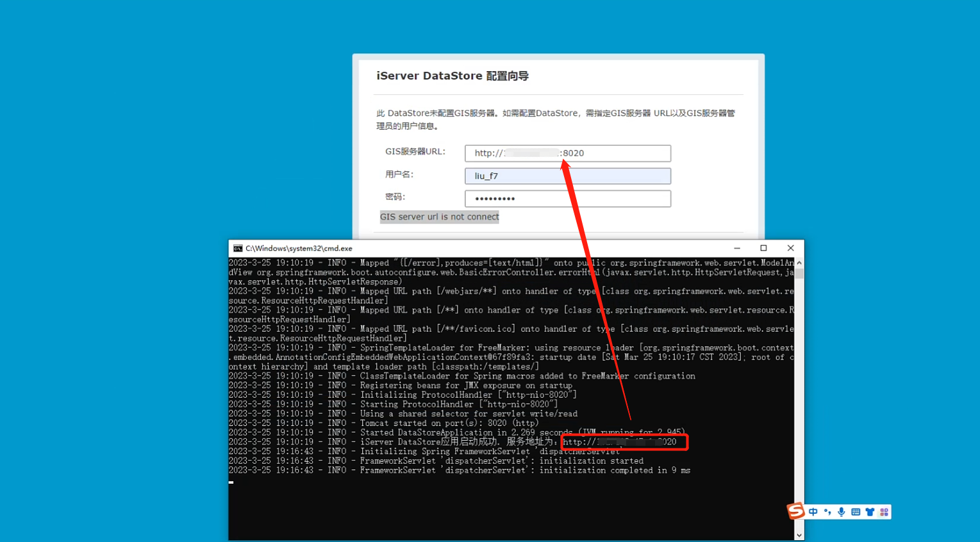Viewport: 980px width, 542px height.
Task: Focus the 用户名 field containing liu_f7
Action: [567, 176]
